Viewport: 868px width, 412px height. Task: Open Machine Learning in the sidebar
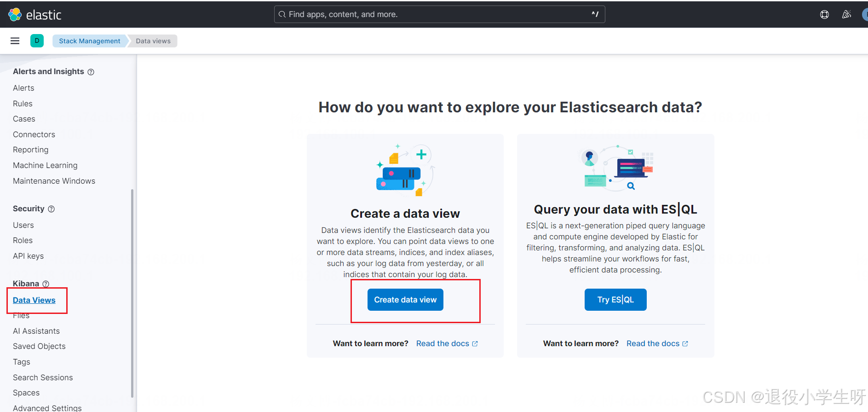(x=45, y=165)
